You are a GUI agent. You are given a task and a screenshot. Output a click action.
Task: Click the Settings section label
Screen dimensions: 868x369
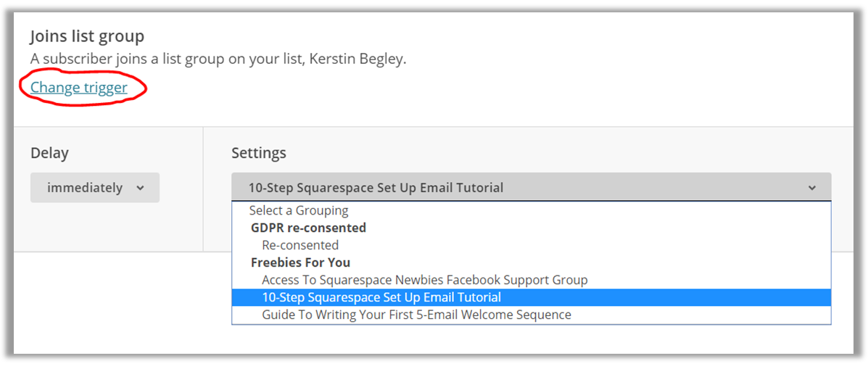pos(259,153)
